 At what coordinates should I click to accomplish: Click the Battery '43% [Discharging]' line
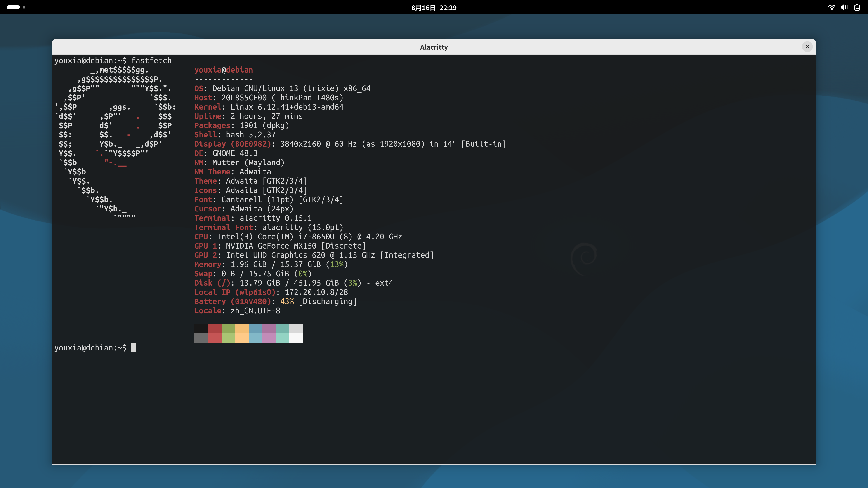coord(276,301)
